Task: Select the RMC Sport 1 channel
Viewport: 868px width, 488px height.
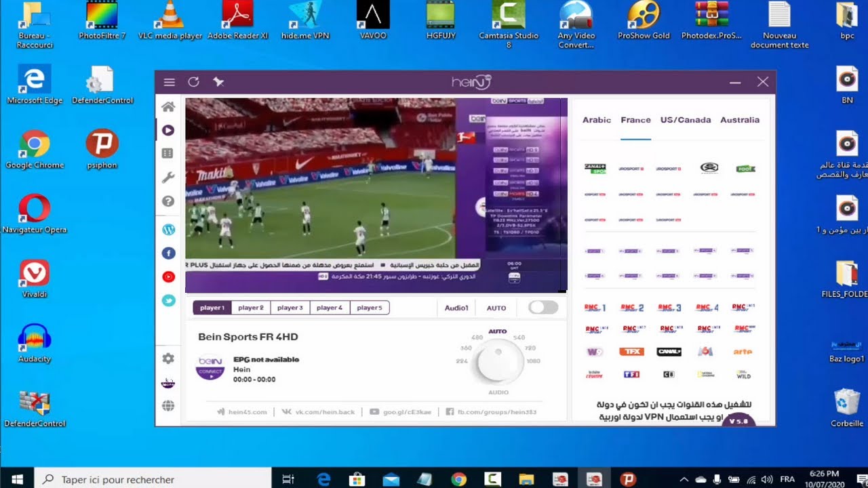Action: [x=595, y=308]
